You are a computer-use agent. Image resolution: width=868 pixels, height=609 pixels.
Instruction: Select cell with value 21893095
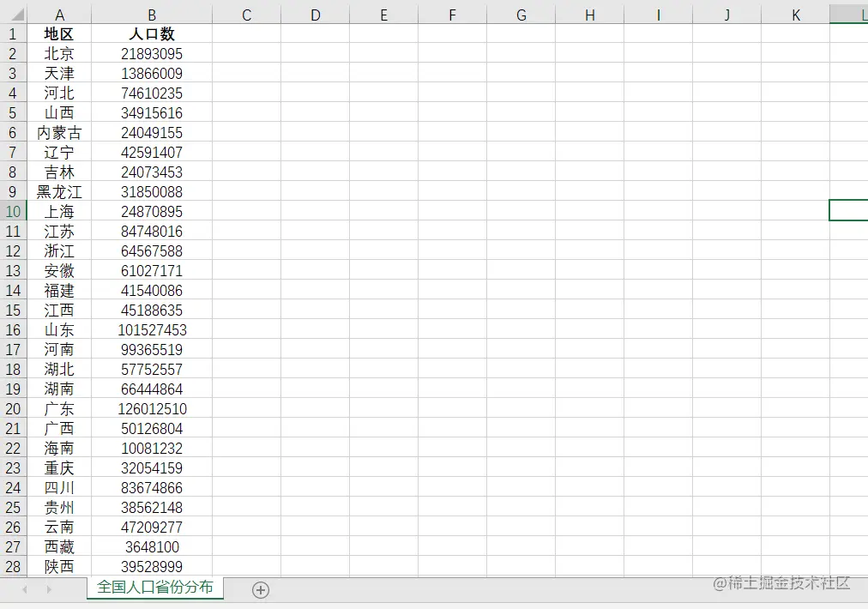pos(152,54)
